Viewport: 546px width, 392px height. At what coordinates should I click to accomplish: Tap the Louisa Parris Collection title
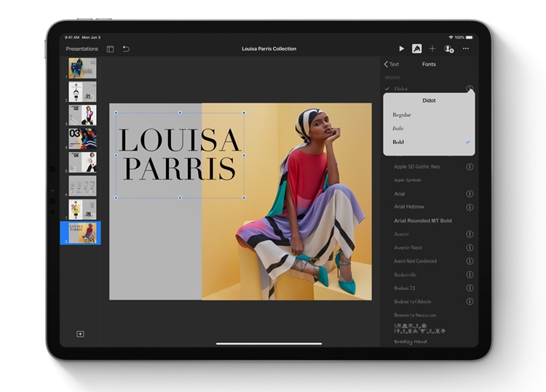tap(269, 49)
